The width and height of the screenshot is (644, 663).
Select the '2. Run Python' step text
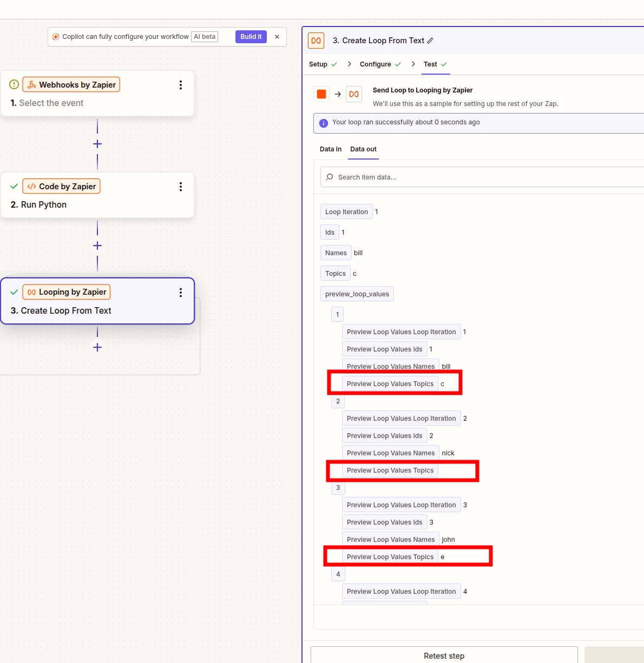tap(38, 204)
